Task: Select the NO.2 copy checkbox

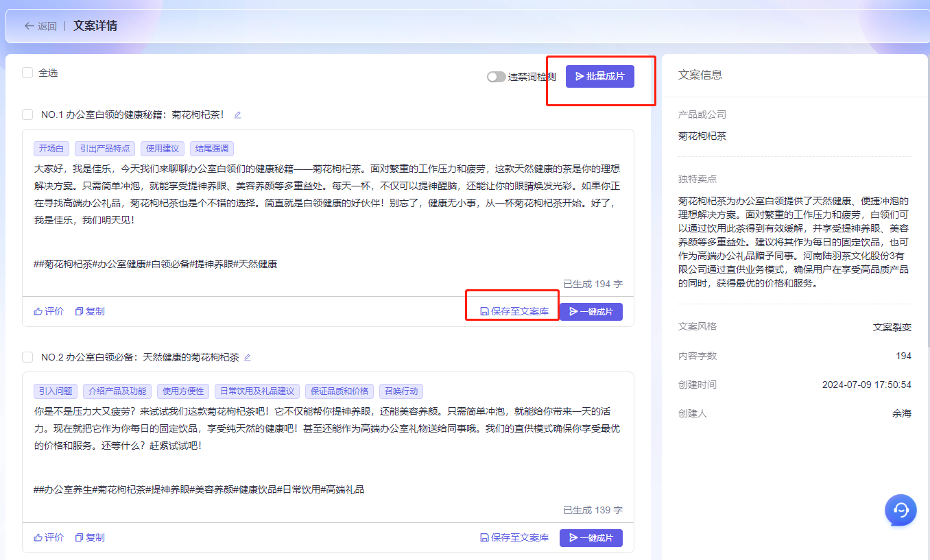Action: pyautogui.click(x=27, y=357)
